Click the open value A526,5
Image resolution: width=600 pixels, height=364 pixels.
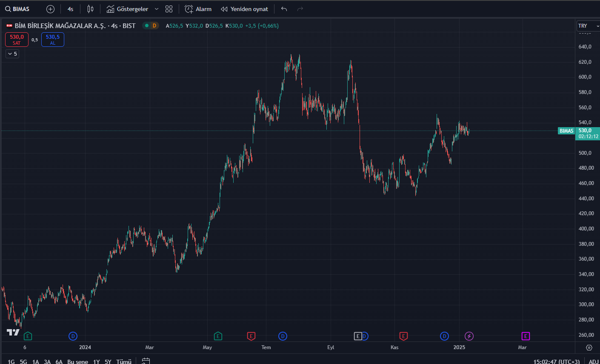[174, 26]
